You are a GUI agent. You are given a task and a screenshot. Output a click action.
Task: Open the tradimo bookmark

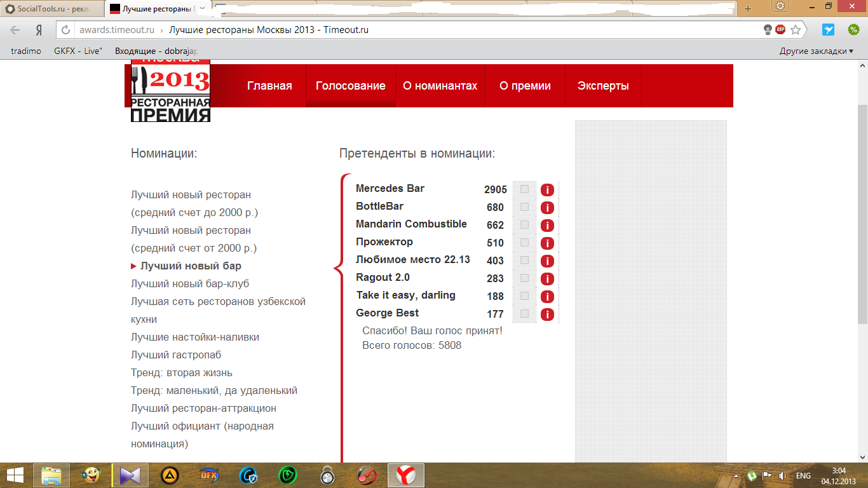(x=26, y=51)
